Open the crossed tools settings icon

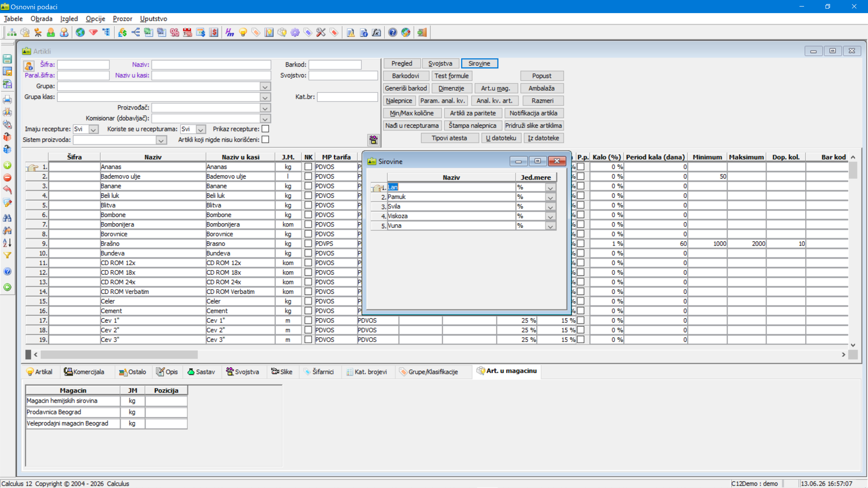[321, 32]
